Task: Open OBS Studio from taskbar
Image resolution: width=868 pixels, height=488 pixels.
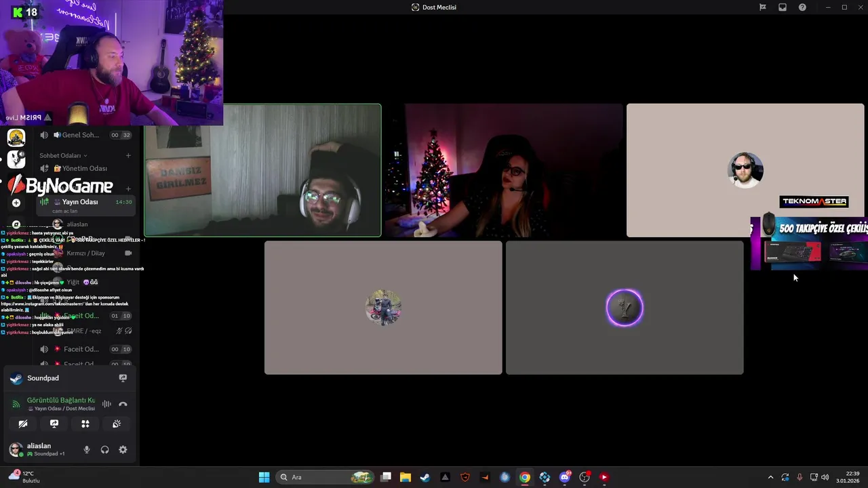Action: point(585,477)
